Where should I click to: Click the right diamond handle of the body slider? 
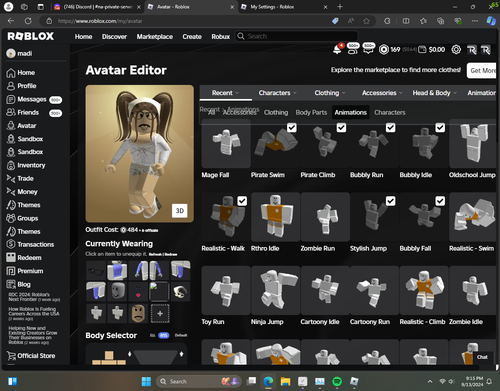[x=181, y=354]
